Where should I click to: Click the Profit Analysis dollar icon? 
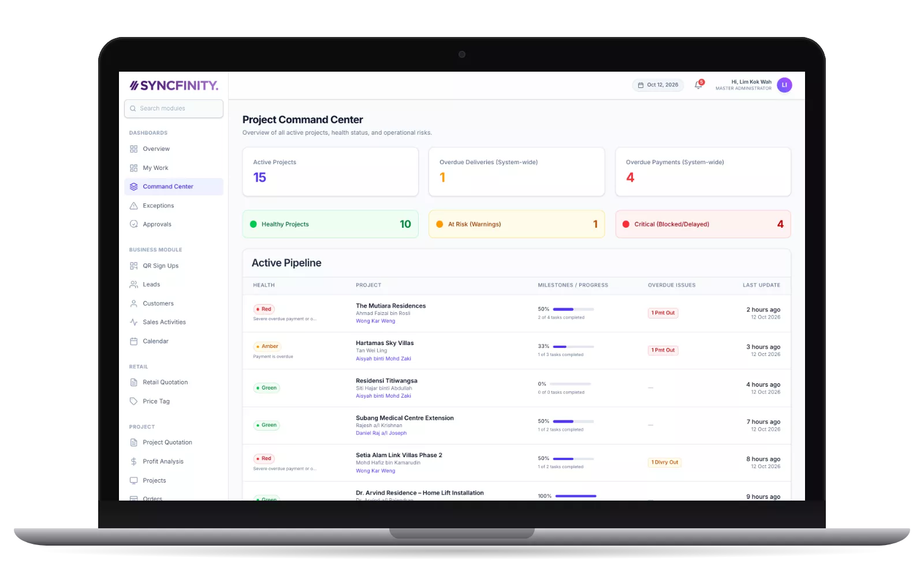133,462
